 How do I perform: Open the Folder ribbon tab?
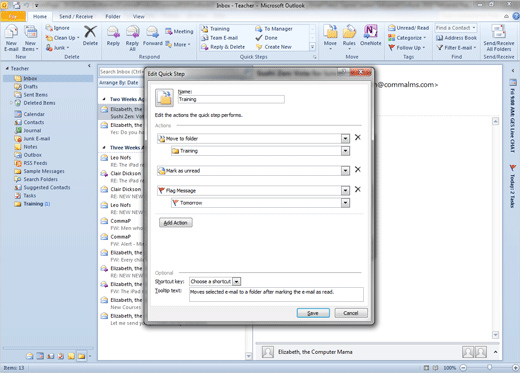[x=113, y=16]
